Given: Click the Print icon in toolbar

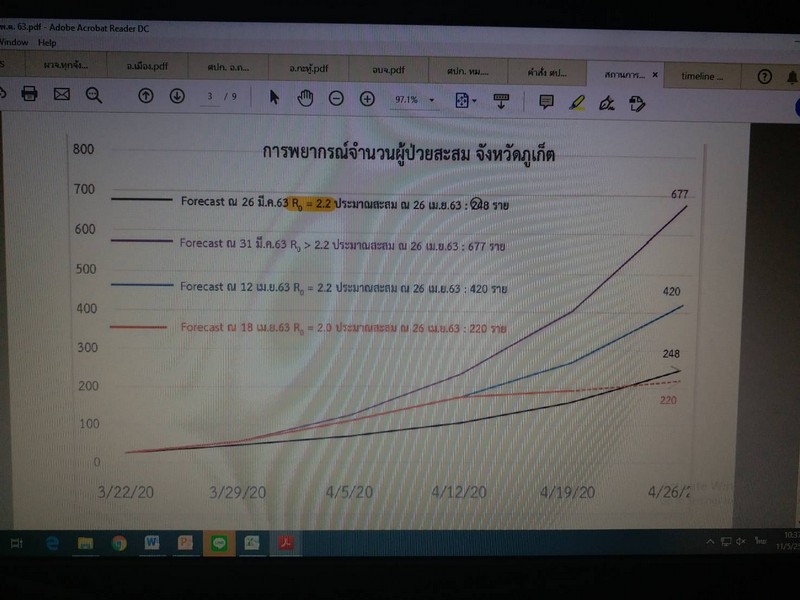Looking at the screenshot, I should click(x=29, y=95).
